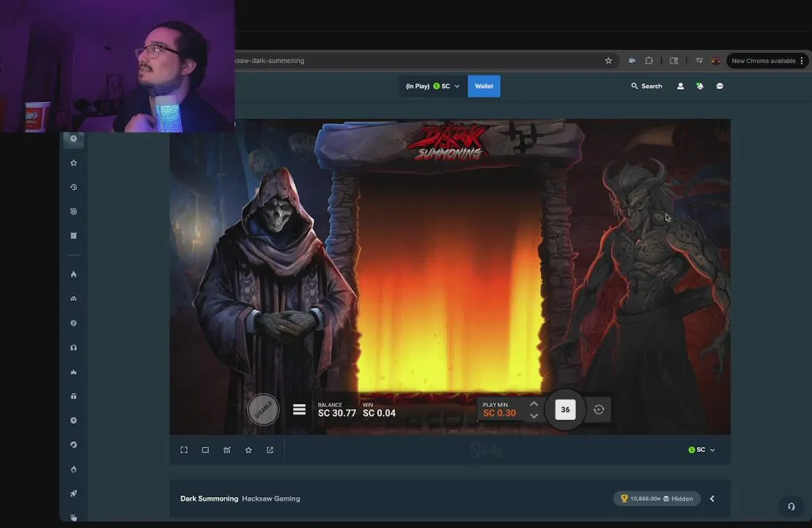Open the Challenges target sidebar icon
The height and width of the screenshot is (528, 812).
point(73,211)
